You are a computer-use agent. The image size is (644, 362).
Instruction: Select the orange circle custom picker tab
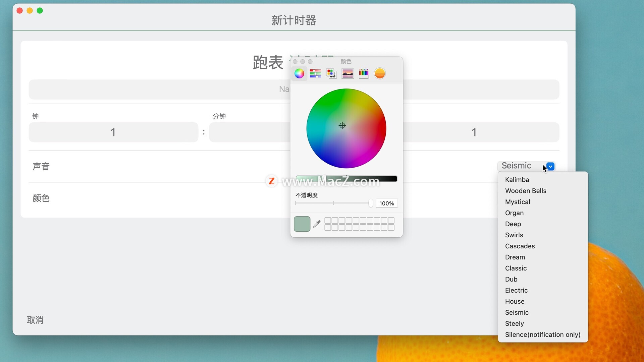point(380,73)
